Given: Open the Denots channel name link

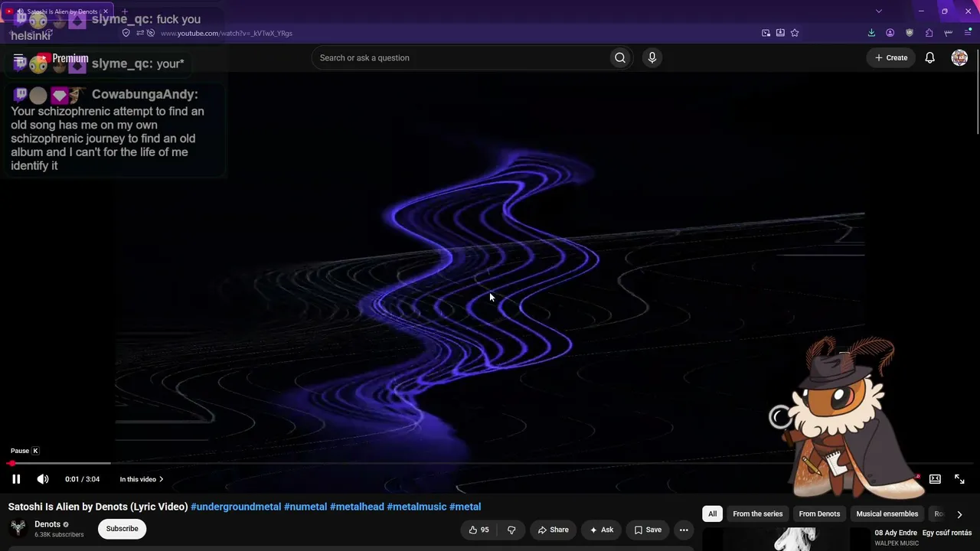Looking at the screenshot, I should (47, 524).
